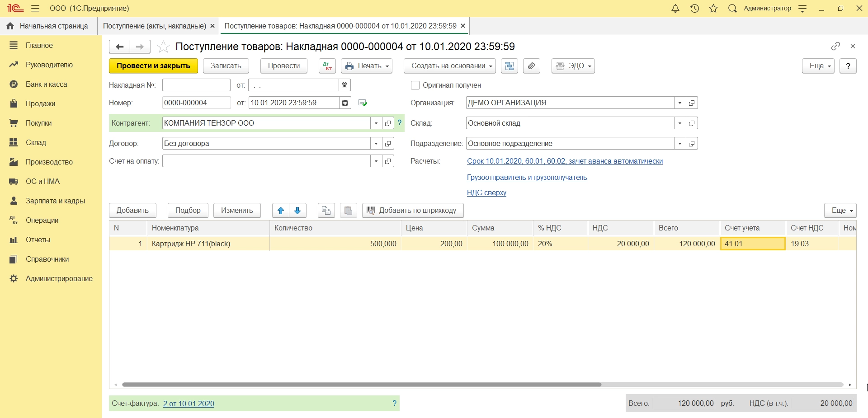
Task: Open Банк и касса section in sidebar
Action: [46, 85]
